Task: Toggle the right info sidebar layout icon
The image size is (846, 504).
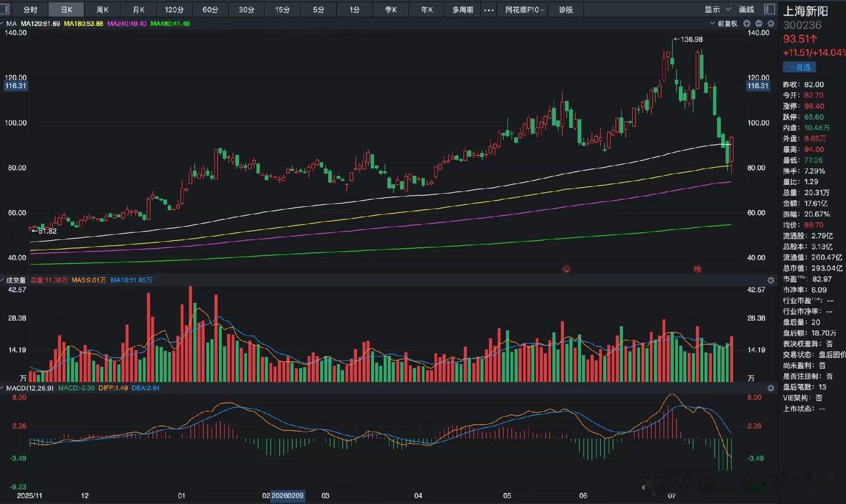Action: [769, 9]
